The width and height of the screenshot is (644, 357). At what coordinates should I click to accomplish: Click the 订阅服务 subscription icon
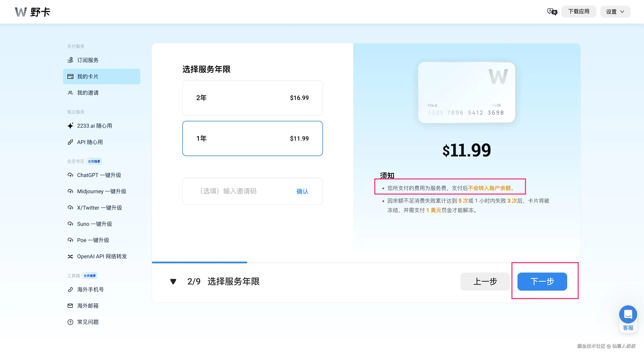[70, 60]
